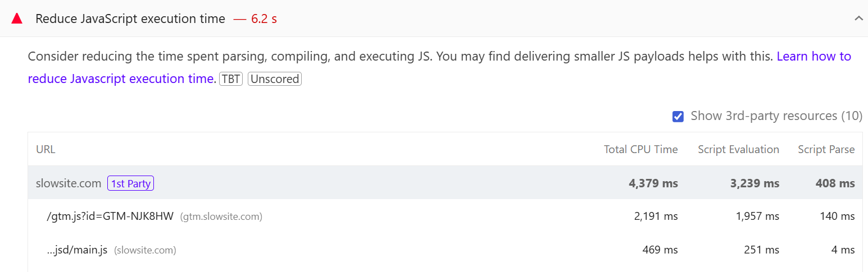Click the Script Parse column header
The height and width of the screenshot is (272, 868).
point(826,149)
